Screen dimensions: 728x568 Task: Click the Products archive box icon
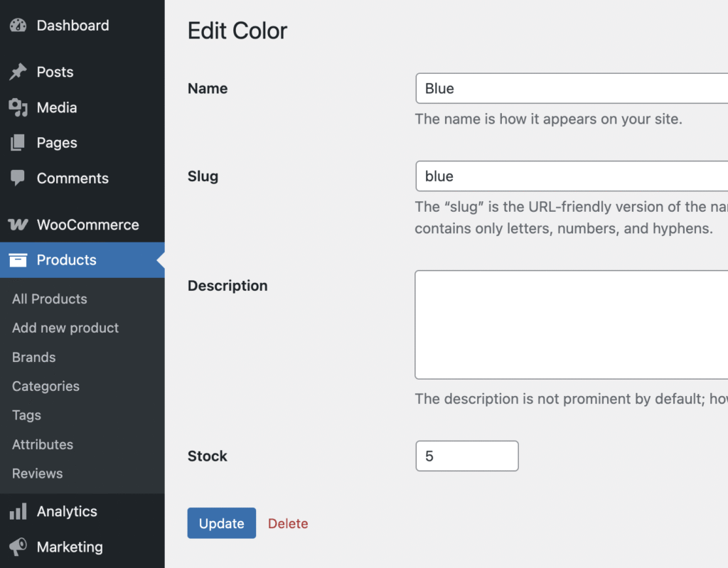pos(18,260)
